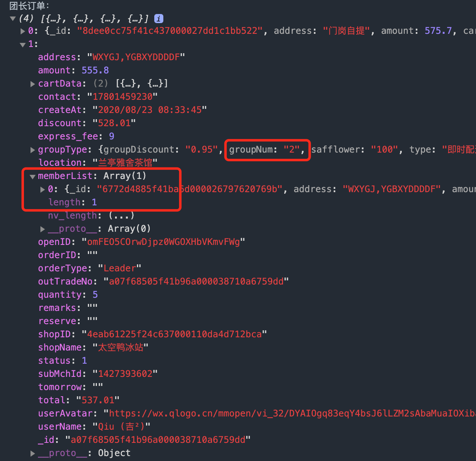Select safflower value 100

pos(384,150)
